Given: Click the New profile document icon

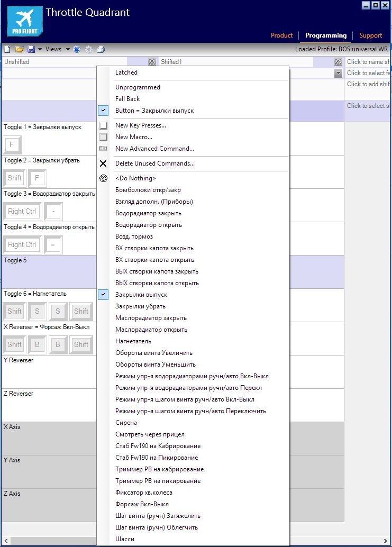Looking at the screenshot, I should pos(7,49).
